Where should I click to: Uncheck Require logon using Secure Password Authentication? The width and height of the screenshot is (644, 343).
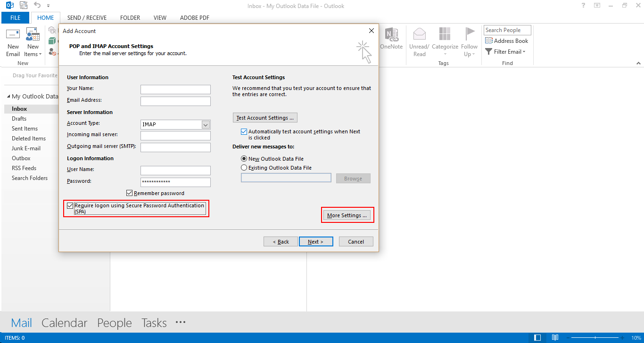pos(70,206)
